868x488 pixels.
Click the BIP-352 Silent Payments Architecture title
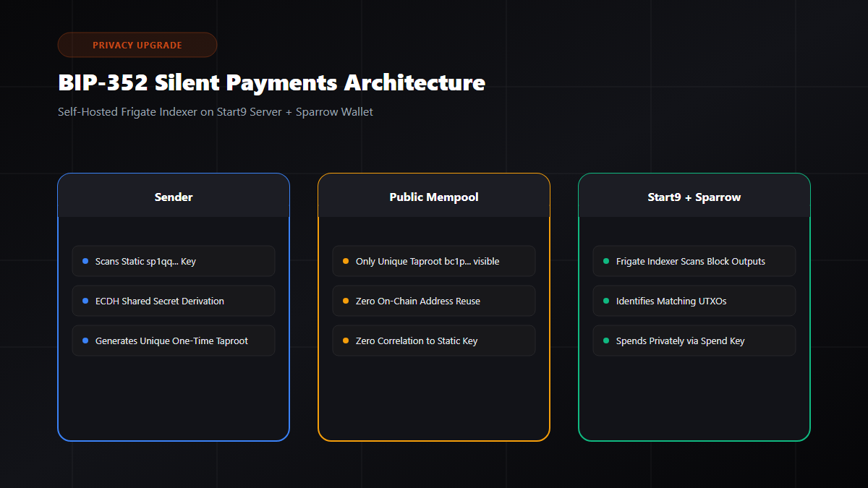tap(271, 82)
